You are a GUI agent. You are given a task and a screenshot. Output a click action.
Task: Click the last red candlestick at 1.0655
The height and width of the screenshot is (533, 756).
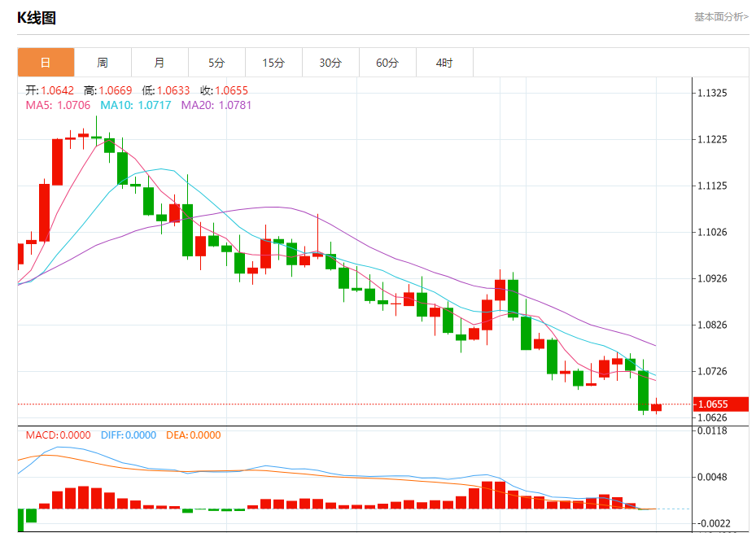pos(656,407)
